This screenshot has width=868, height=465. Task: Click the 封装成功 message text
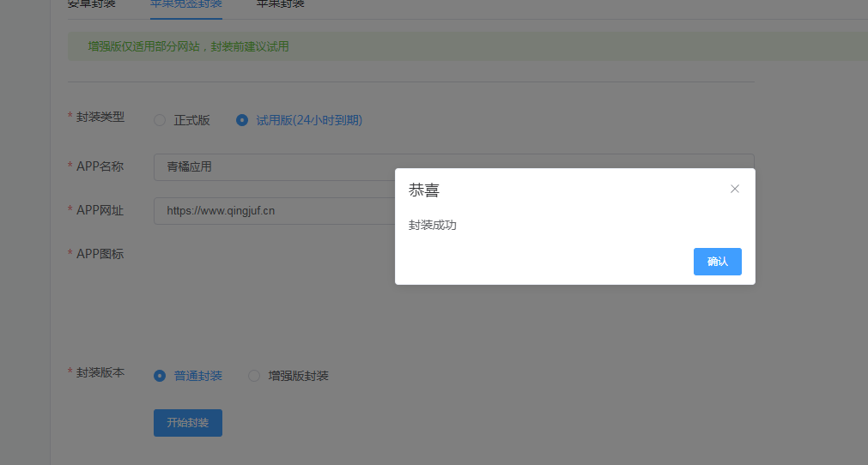[433, 225]
